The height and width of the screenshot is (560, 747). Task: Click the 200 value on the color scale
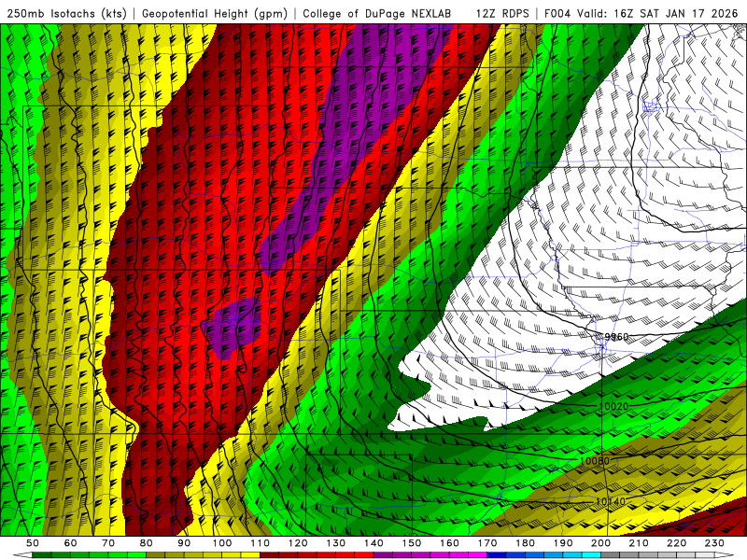tap(601, 543)
